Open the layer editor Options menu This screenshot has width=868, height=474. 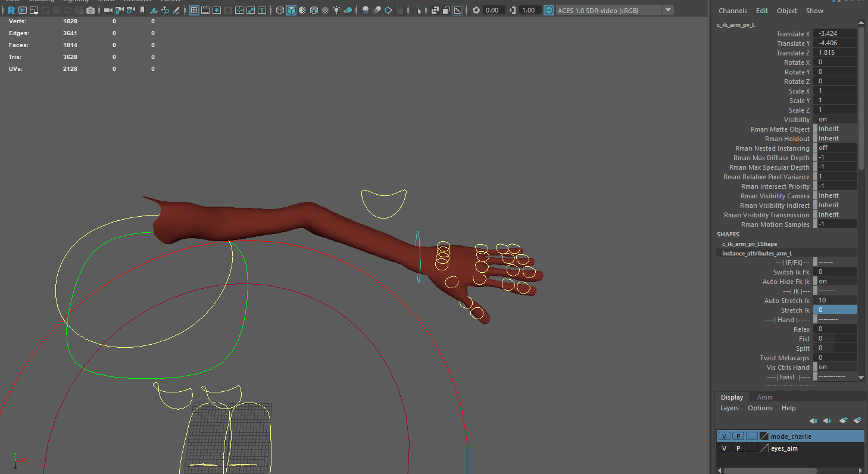click(760, 408)
